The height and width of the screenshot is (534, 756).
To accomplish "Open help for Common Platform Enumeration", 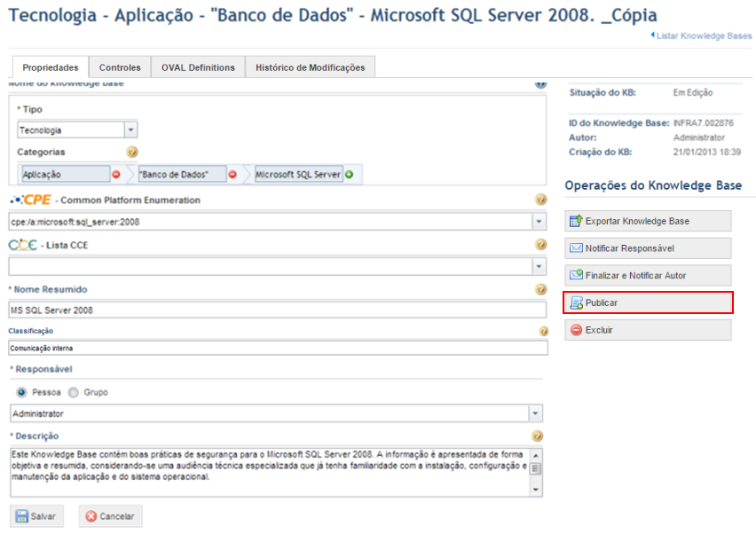I will click(541, 200).
